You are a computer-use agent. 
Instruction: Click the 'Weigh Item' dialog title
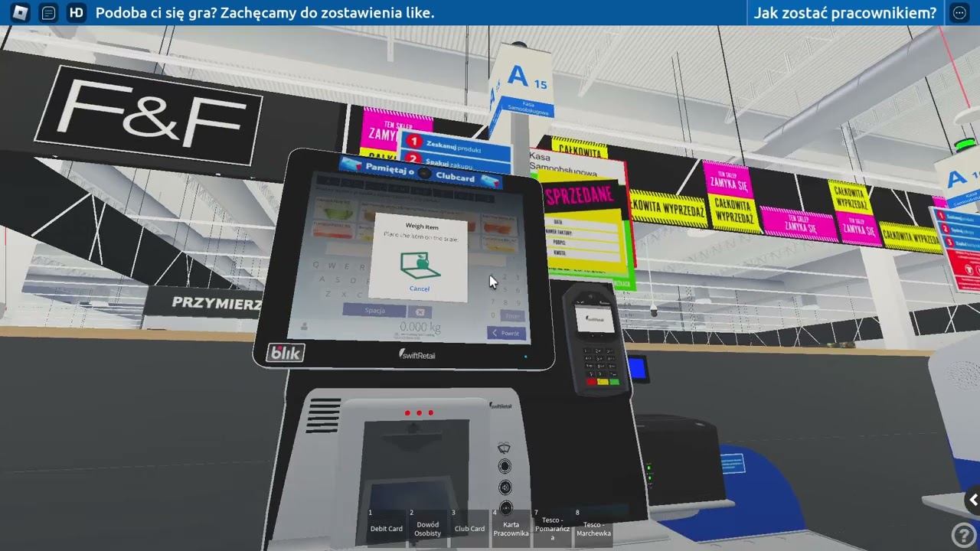click(x=421, y=227)
